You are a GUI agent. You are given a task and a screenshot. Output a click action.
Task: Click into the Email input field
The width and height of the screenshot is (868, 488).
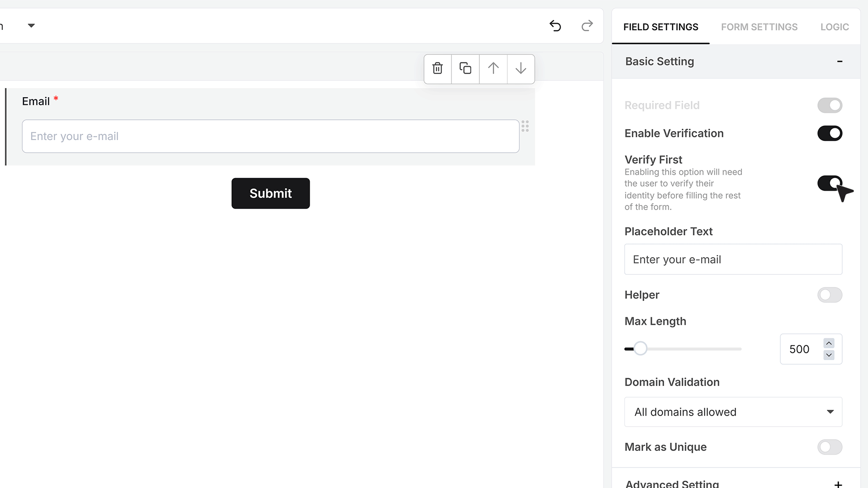coord(270,136)
